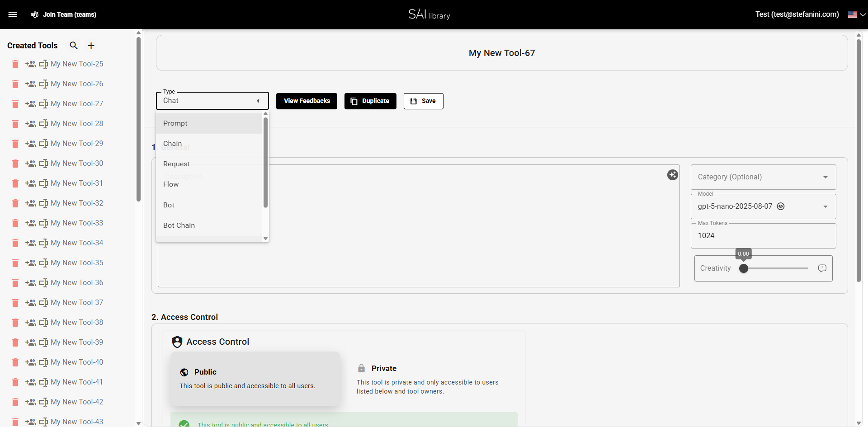868x427 pixels.
Task: Click the View Feedbacks button
Action: (x=307, y=101)
